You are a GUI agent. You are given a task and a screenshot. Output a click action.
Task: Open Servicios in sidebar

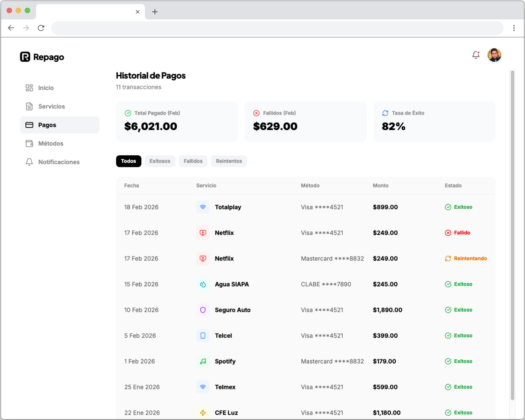[x=60, y=106]
